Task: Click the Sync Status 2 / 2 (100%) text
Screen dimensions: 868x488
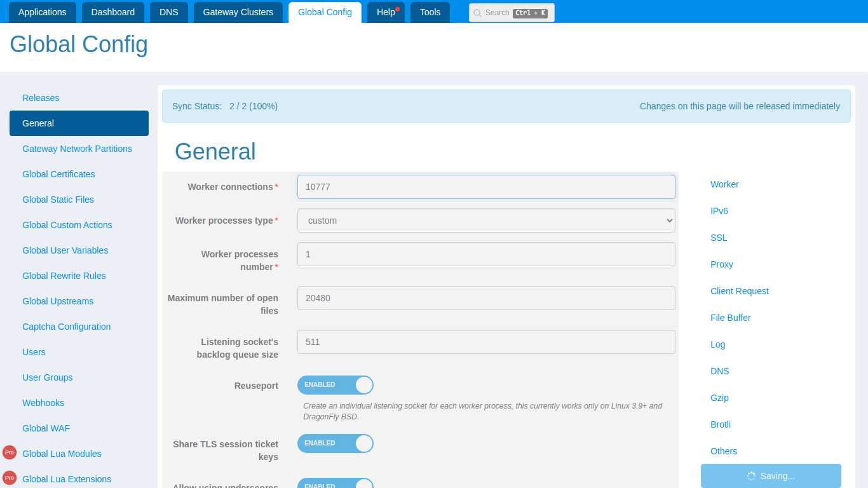Action: [225, 106]
